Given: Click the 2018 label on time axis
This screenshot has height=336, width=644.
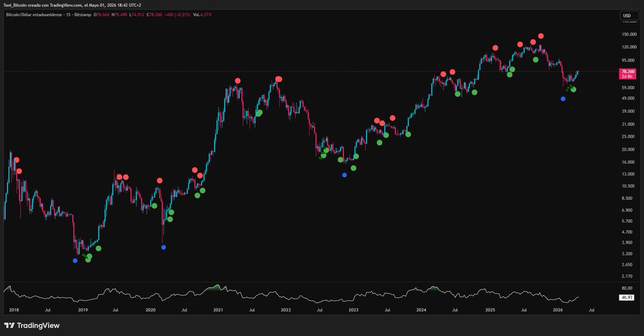Looking at the screenshot, I should pyautogui.click(x=14, y=310).
